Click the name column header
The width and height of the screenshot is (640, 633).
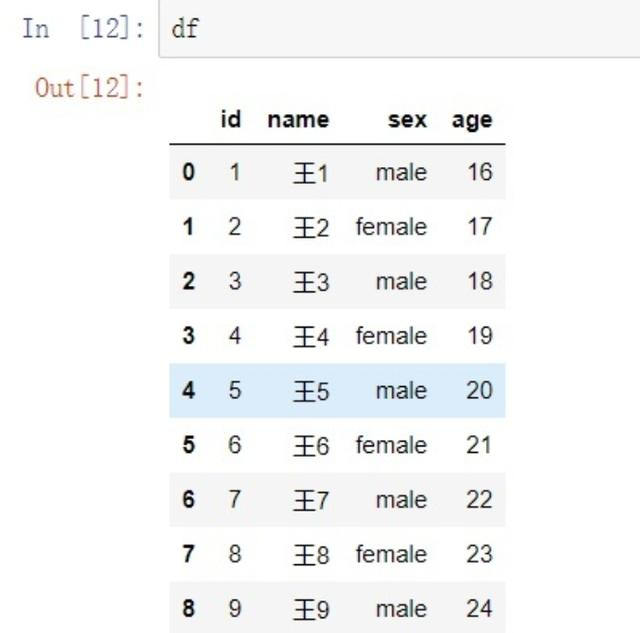pyautogui.click(x=298, y=120)
